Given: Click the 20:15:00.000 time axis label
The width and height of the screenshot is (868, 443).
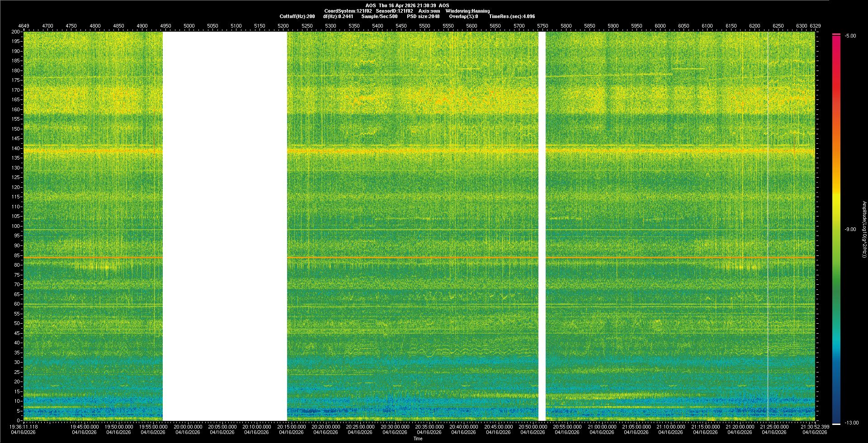Looking at the screenshot, I should click(x=291, y=427).
